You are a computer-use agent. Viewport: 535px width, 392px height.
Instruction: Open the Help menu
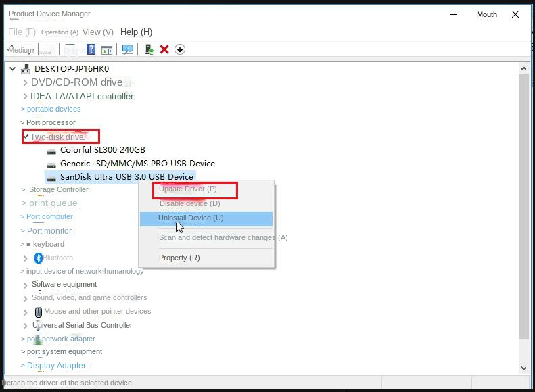136,32
